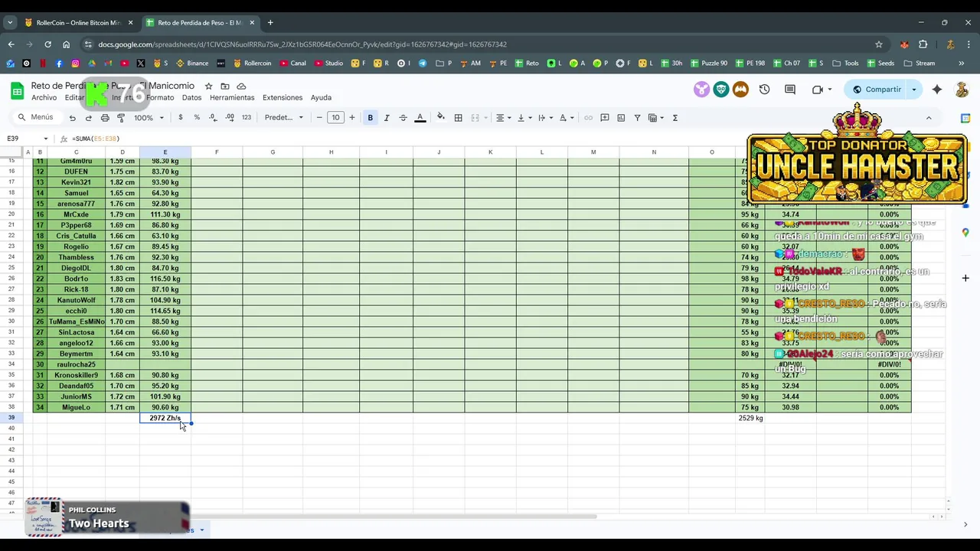Screen dimensions: 980x551
Task: Activate the paint format roller
Action: (121, 118)
